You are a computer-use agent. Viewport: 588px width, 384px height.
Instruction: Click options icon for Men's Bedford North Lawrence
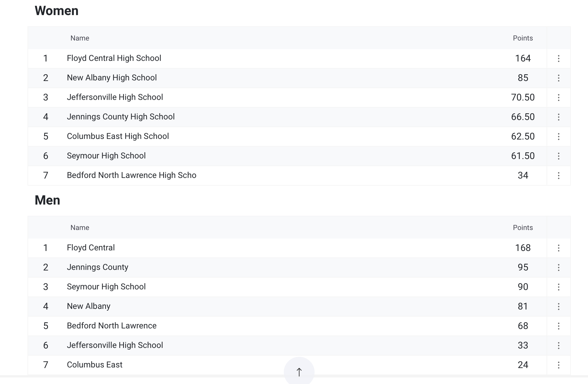(x=558, y=326)
